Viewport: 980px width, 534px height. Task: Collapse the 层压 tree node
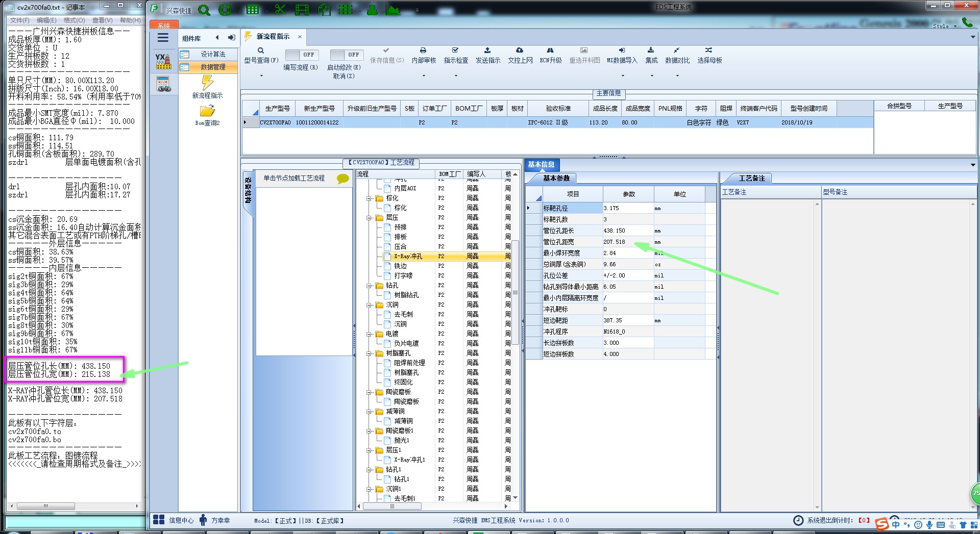pos(369,218)
